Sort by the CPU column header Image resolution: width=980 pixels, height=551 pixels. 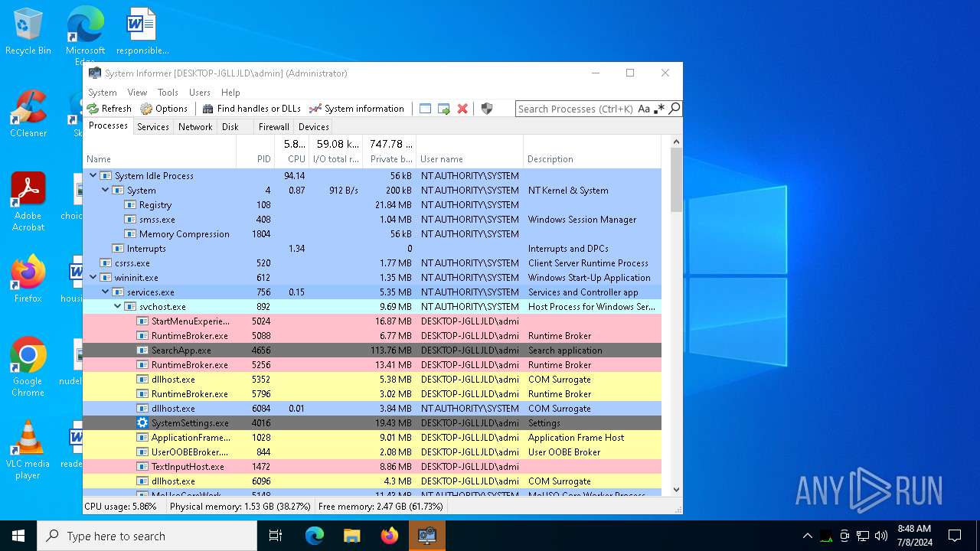(292, 152)
